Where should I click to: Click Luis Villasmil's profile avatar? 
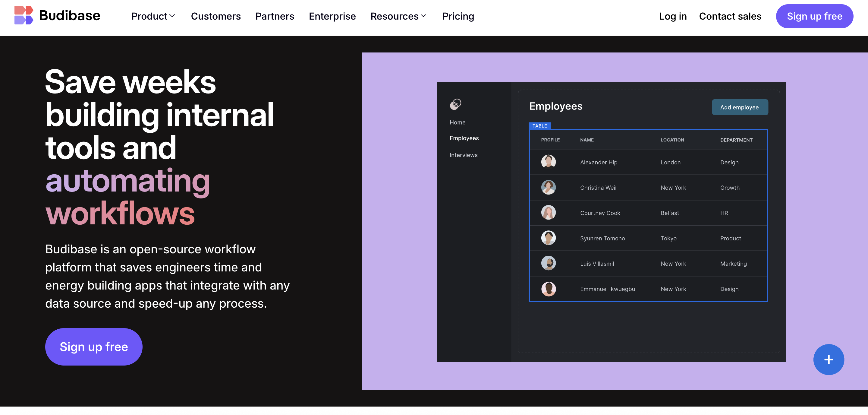(x=548, y=263)
